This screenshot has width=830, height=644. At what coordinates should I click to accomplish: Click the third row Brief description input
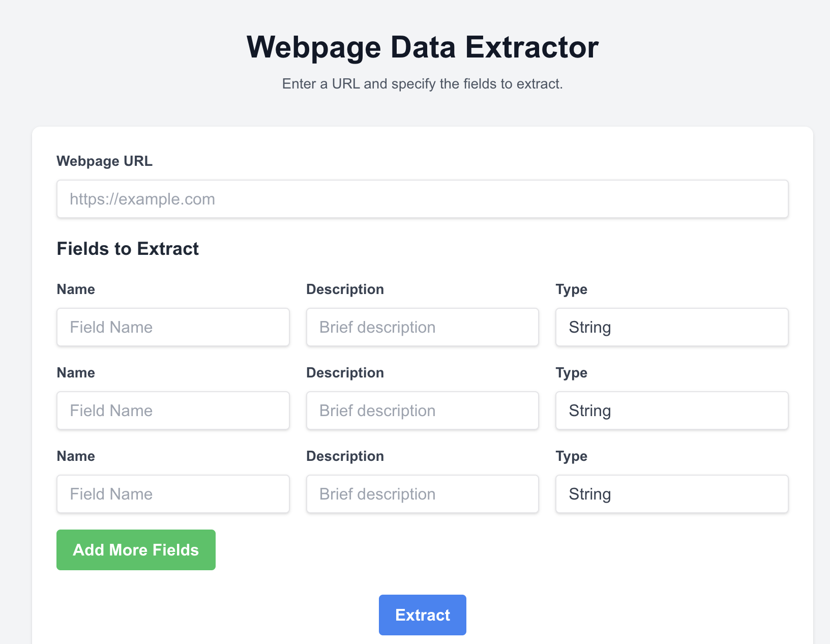click(x=422, y=494)
